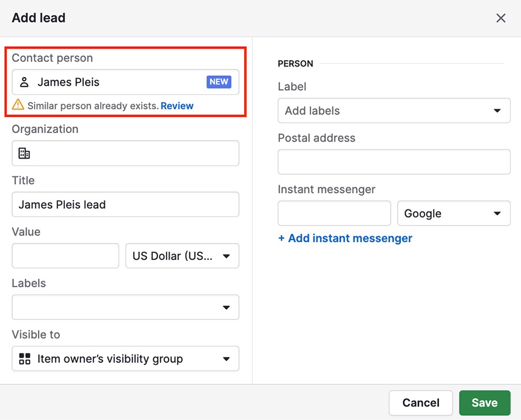Click the yellow warning triangle icon
Screen dimensions: 521x420
click(x=19, y=105)
